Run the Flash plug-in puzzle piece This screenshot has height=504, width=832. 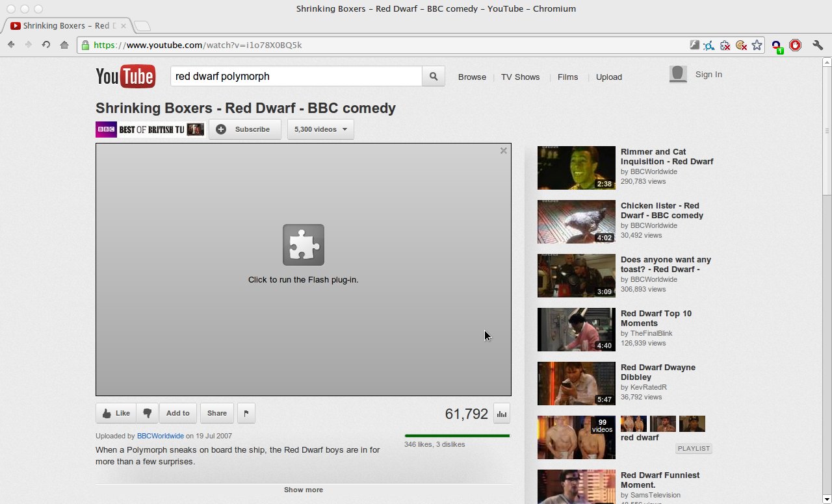click(304, 245)
